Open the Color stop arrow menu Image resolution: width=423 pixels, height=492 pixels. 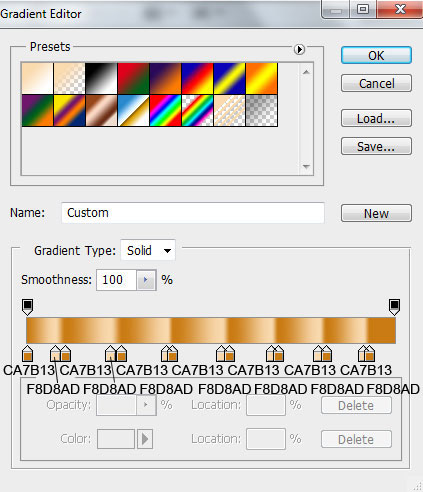coord(145,439)
